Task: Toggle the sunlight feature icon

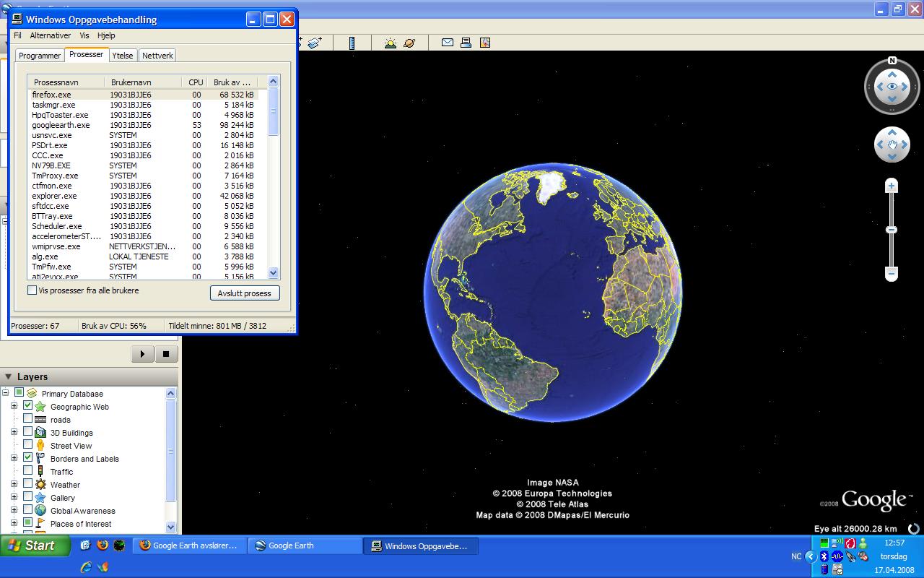Action: 391,43
